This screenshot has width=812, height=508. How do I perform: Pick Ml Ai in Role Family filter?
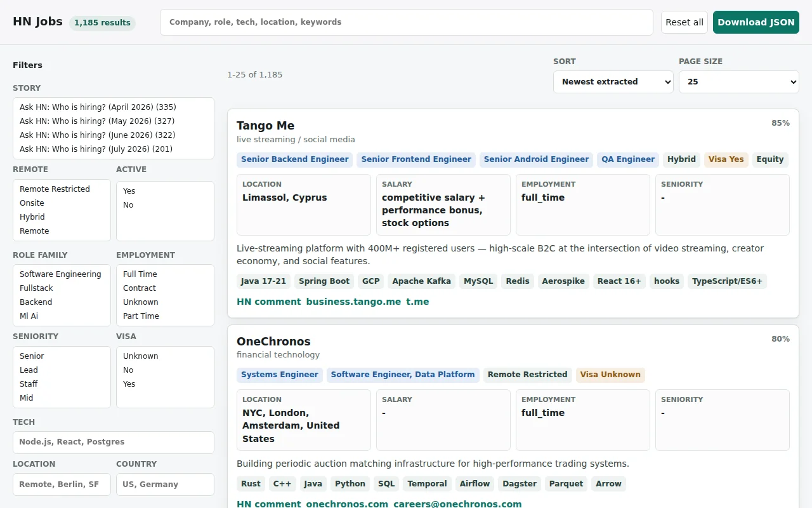point(62,316)
